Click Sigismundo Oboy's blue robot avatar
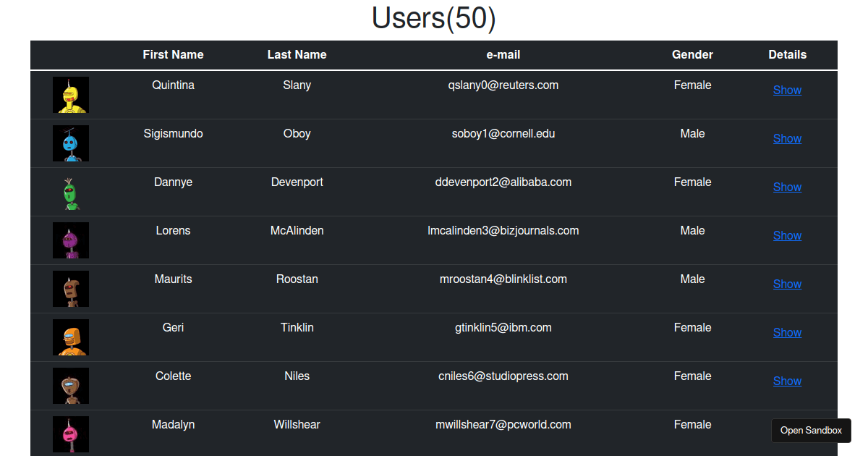868x456 pixels. (x=70, y=143)
